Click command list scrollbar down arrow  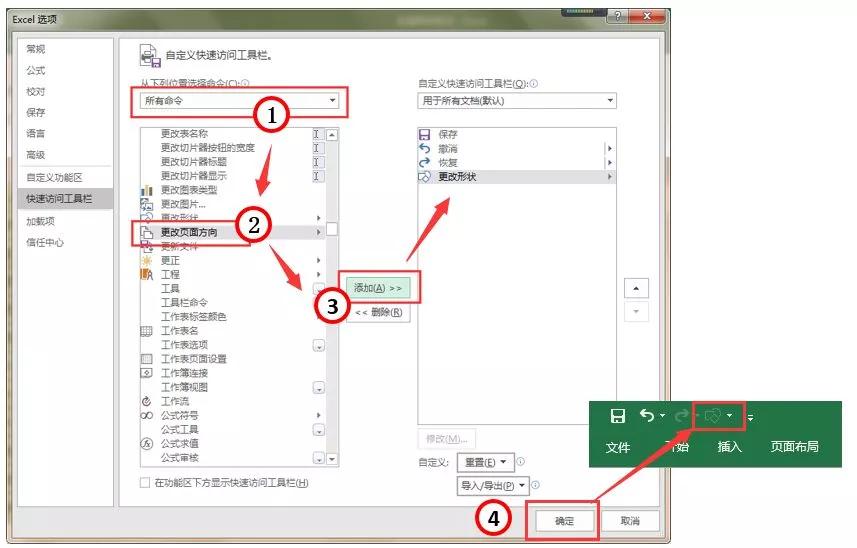click(332, 459)
